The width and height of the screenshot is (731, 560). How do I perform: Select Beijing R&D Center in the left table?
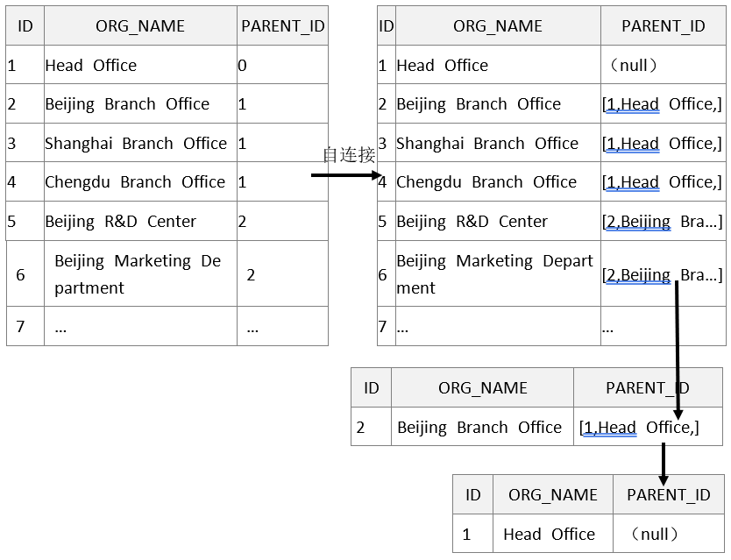tap(121, 222)
